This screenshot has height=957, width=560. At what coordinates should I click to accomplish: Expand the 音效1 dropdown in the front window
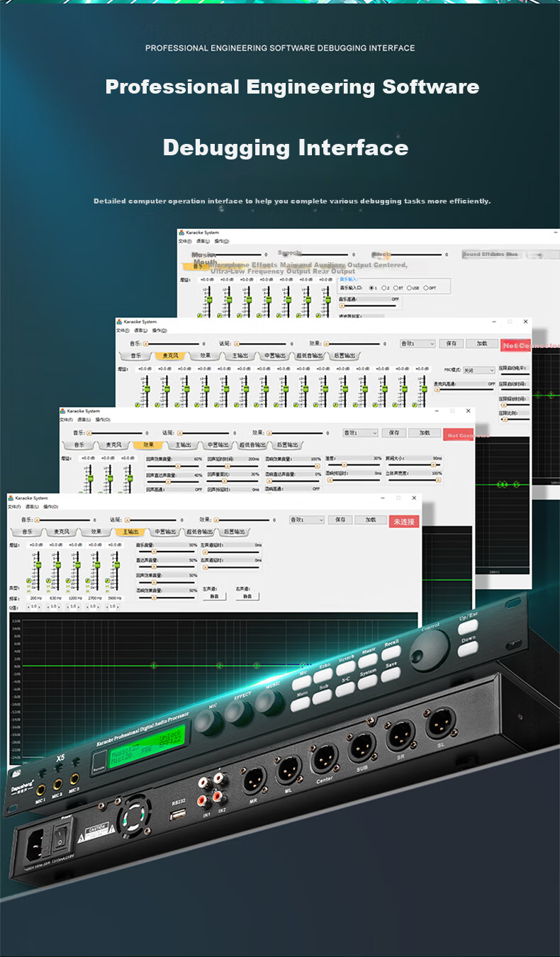click(x=307, y=520)
